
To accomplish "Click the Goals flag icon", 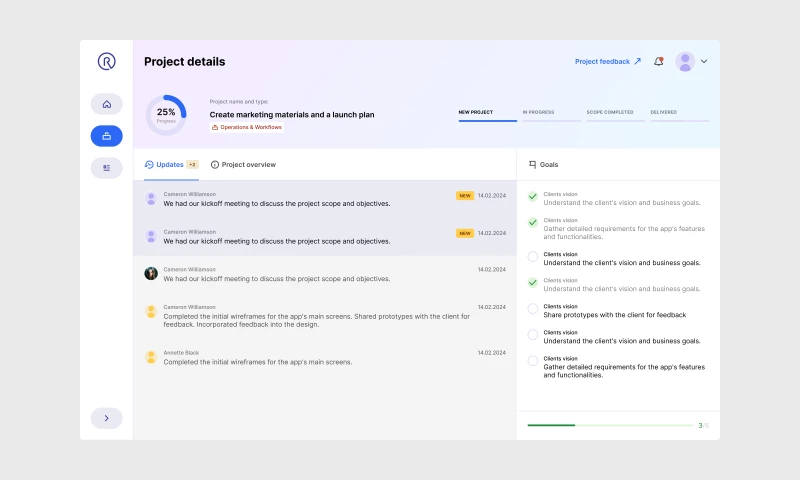I will [533, 164].
